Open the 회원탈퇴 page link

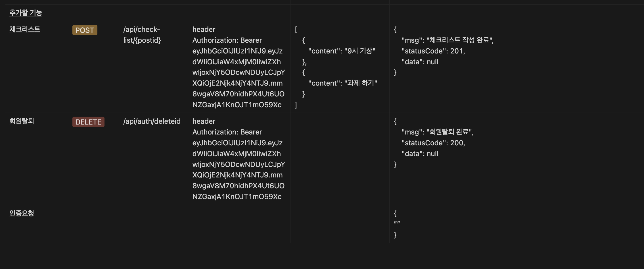21,121
